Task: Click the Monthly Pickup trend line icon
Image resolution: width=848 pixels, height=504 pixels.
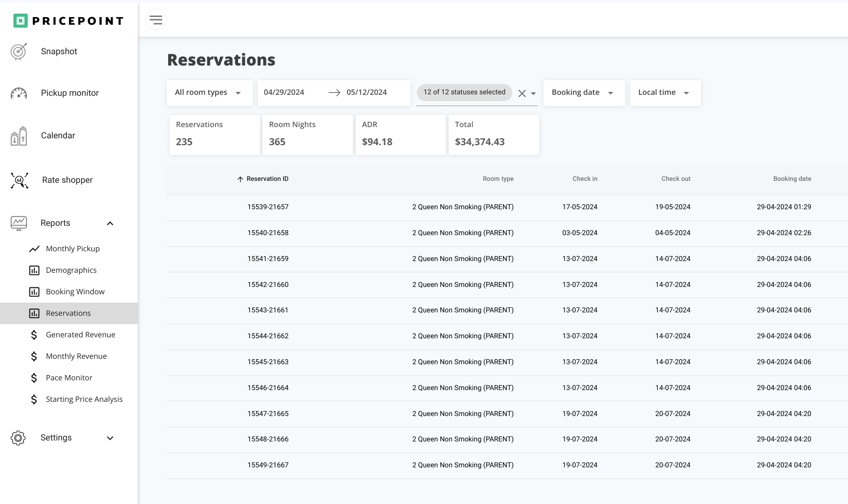Action: 34,249
